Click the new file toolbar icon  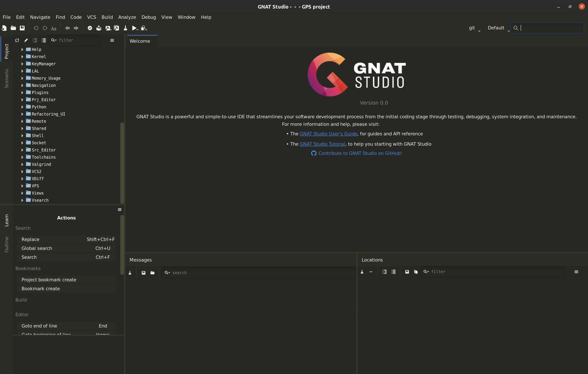pos(4,28)
